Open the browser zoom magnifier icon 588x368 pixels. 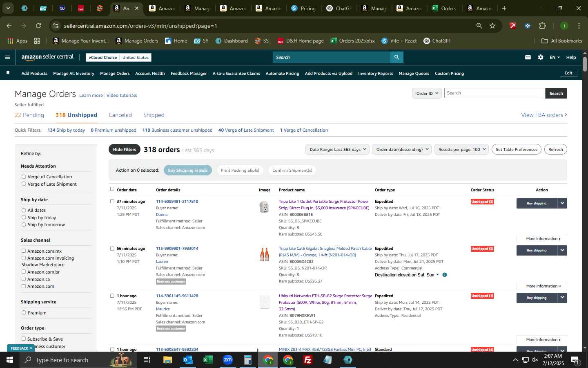479,26
